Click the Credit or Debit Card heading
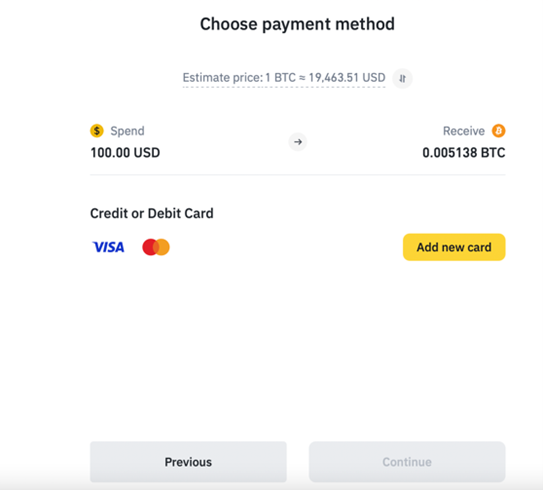Viewport: 543px width, 490px height. [152, 213]
